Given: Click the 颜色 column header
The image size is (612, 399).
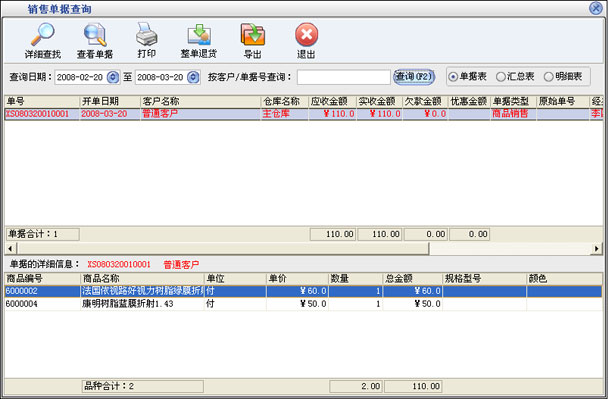Looking at the screenshot, I should [x=564, y=279].
